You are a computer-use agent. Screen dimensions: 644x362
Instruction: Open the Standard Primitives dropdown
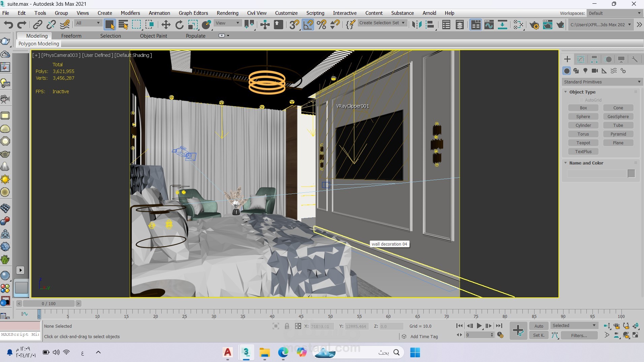click(x=602, y=82)
